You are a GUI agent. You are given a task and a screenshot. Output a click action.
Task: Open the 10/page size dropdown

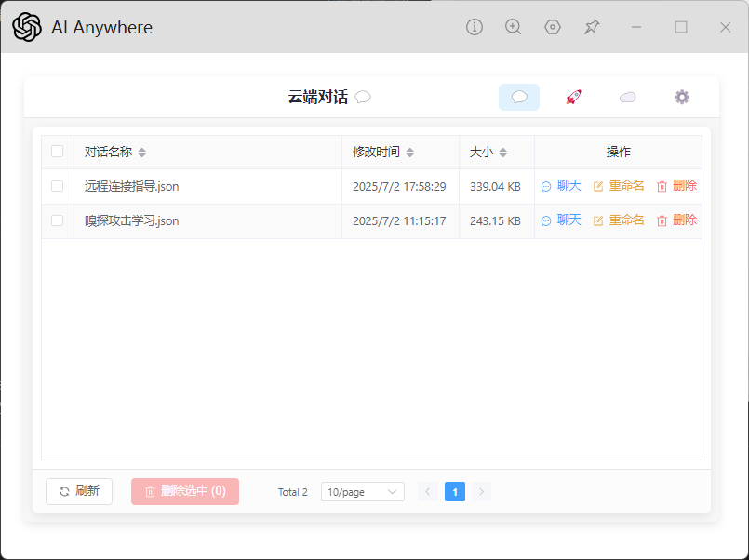(363, 492)
